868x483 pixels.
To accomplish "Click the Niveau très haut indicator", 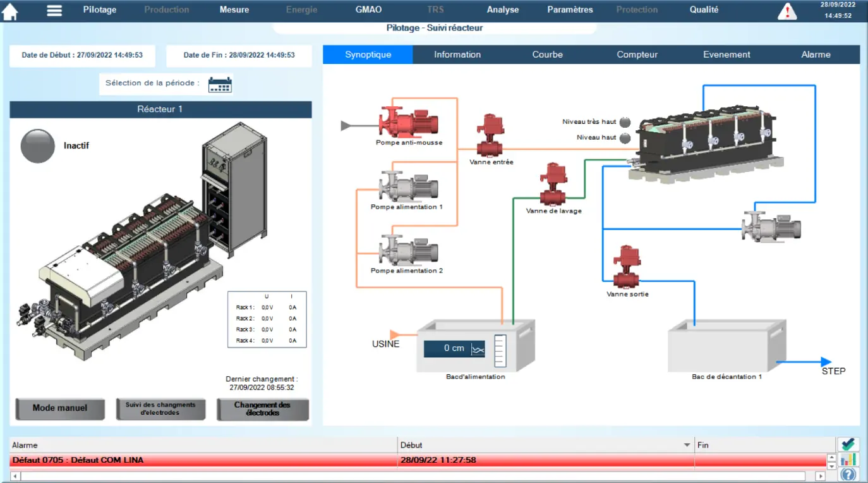I will click(625, 122).
